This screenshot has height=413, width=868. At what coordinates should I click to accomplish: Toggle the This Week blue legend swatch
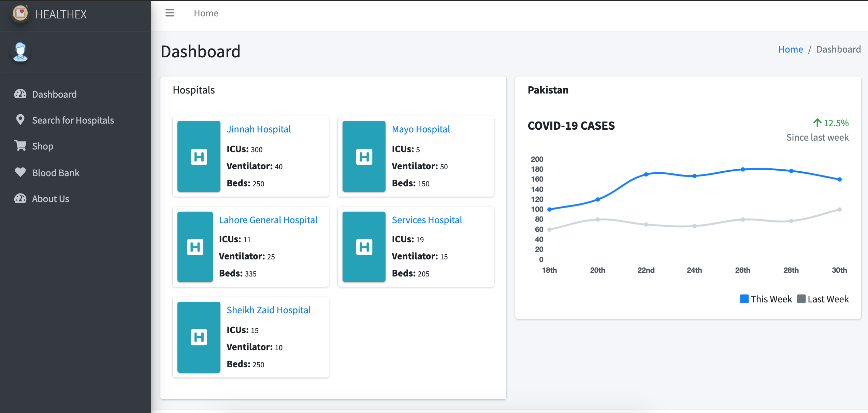(x=744, y=299)
